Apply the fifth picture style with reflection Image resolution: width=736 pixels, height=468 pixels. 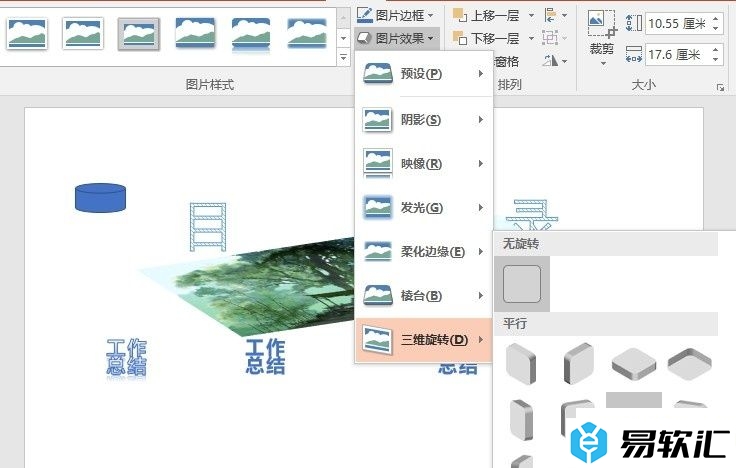pos(251,33)
